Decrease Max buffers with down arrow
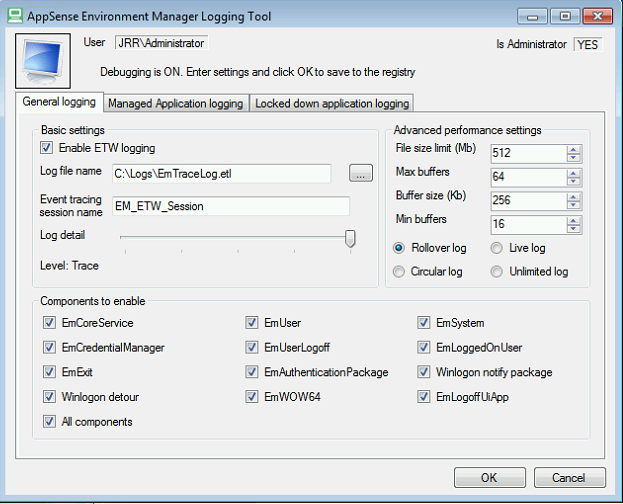 pos(573,181)
